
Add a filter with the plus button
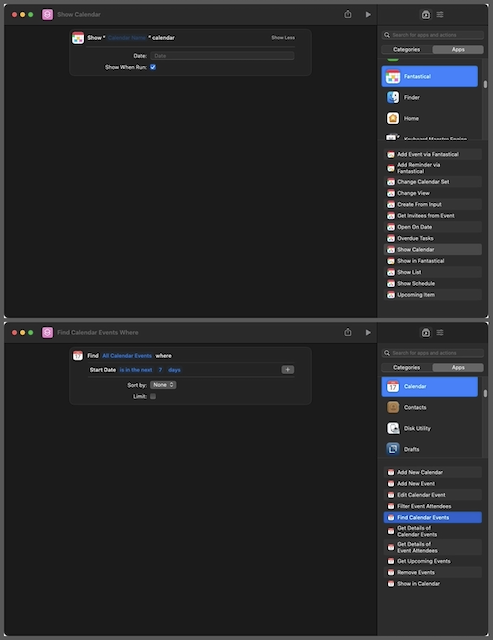pyautogui.click(x=287, y=369)
